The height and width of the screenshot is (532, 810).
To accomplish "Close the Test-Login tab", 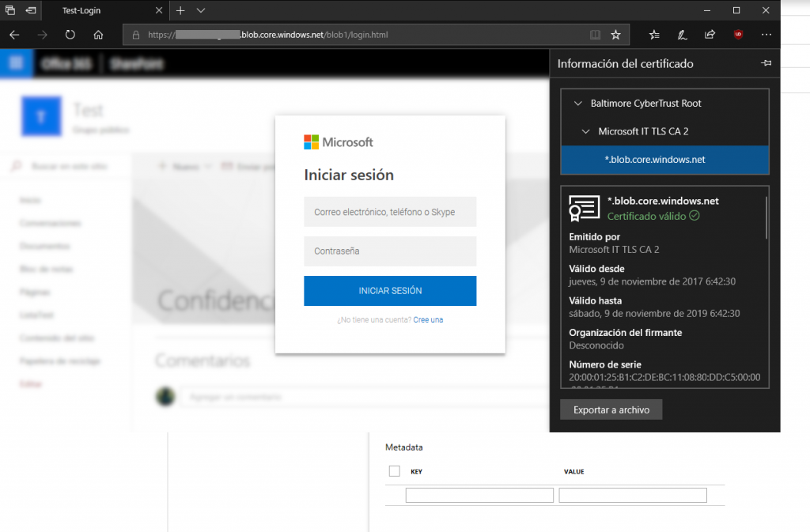I will tap(159, 10).
